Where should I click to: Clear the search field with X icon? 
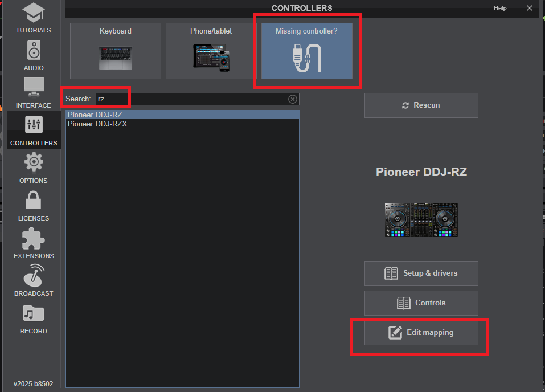point(293,99)
